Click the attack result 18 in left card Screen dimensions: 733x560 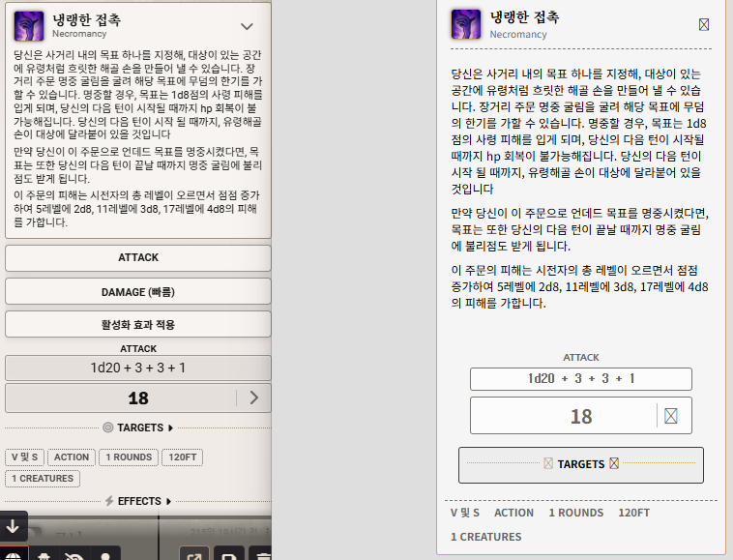click(138, 398)
